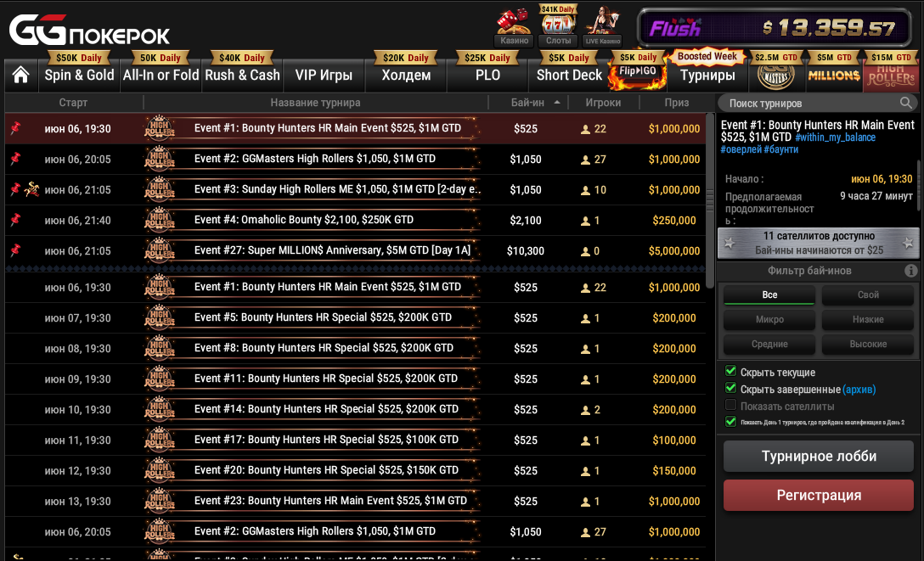Open the LIVE Казино dealer icon
This screenshot has width=924, height=561.
[603, 22]
